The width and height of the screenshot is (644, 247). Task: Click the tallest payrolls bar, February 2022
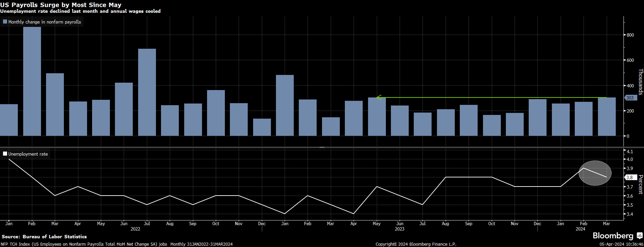[x=32, y=81]
